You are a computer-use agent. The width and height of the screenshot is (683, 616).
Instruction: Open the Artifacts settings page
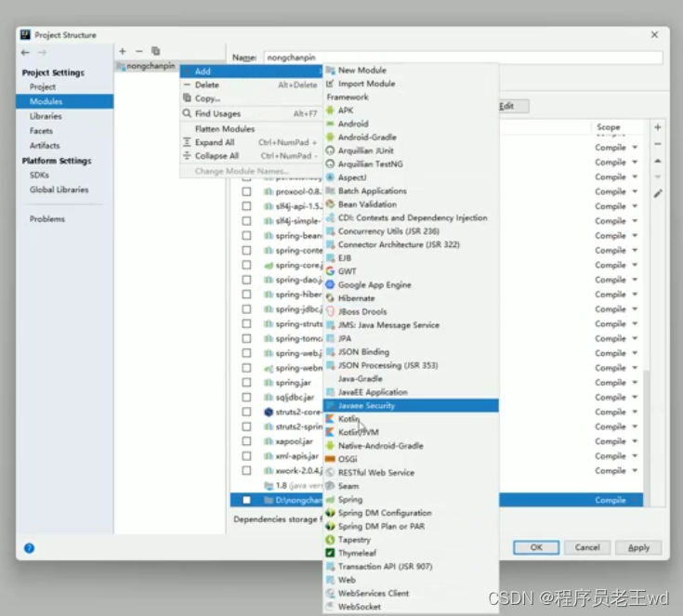pos(45,146)
